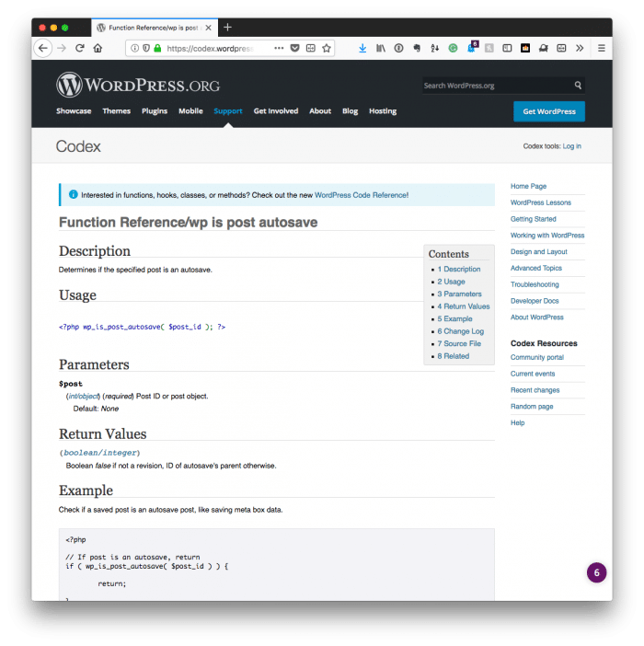Open the Downloads arrow icon
This screenshot has width=644, height=646.
click(362, 48)
